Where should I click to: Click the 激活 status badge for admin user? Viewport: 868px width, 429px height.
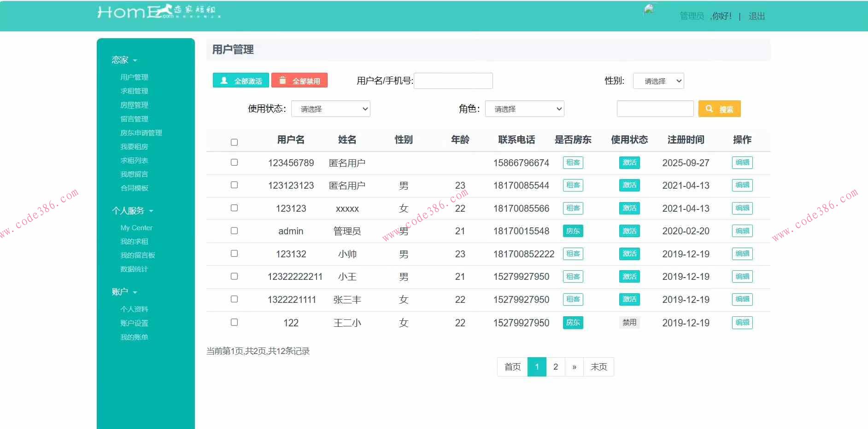click(x=629, y=231)
